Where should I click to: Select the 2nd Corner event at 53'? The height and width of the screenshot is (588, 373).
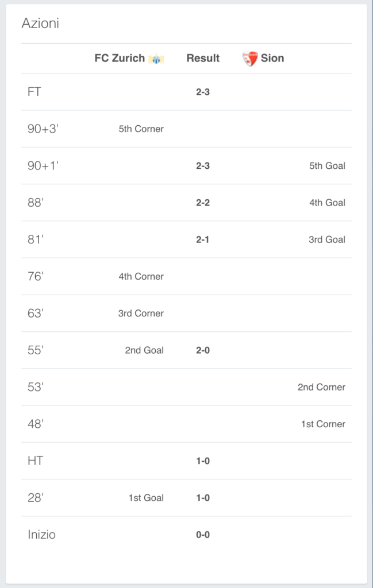coord(322,387)
